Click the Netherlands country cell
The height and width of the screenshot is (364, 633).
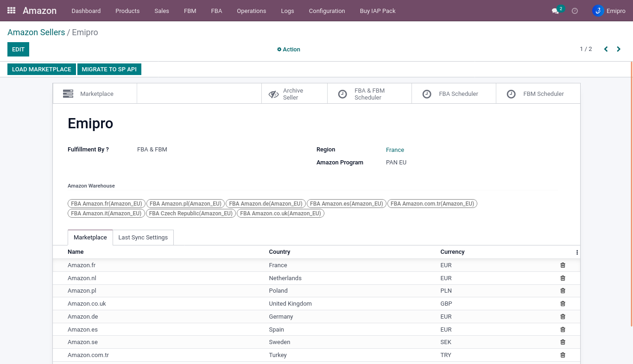click(x=285, y=278)
